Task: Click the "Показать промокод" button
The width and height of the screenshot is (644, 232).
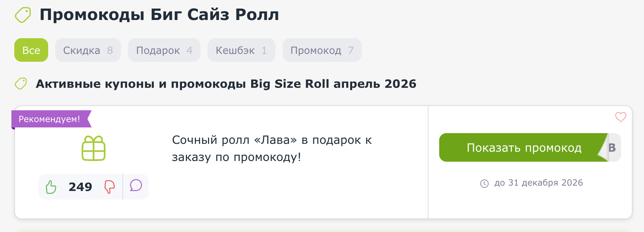Action: pos(524,147)
